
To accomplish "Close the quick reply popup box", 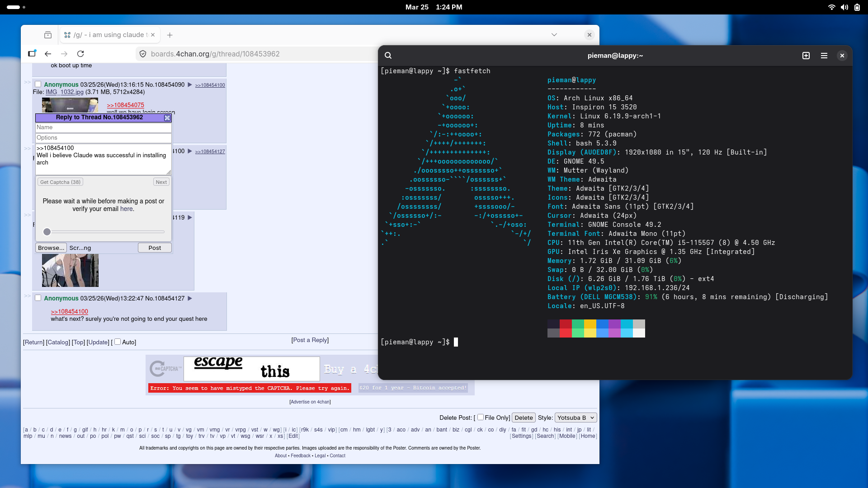I will [167, 117].
